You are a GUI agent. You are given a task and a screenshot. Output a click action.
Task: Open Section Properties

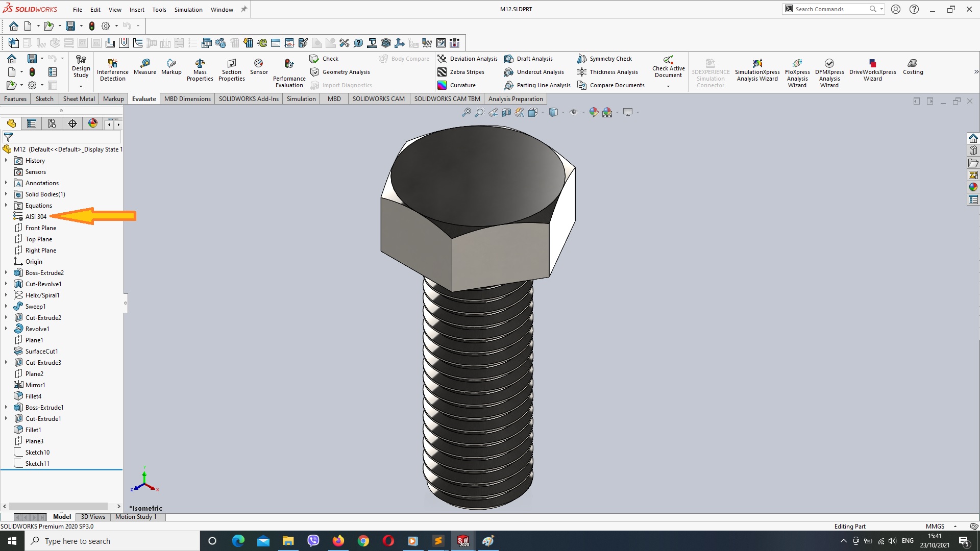(x=232, y=69)
